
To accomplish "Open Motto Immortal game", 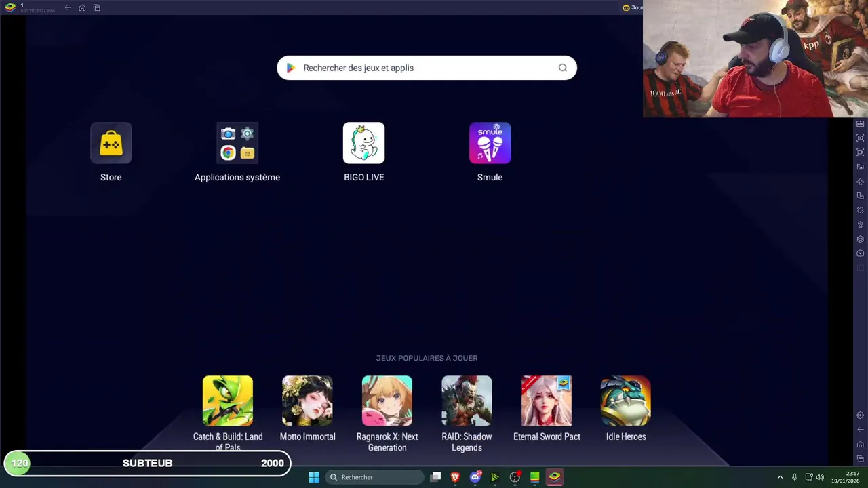I will tap(307, 401).
